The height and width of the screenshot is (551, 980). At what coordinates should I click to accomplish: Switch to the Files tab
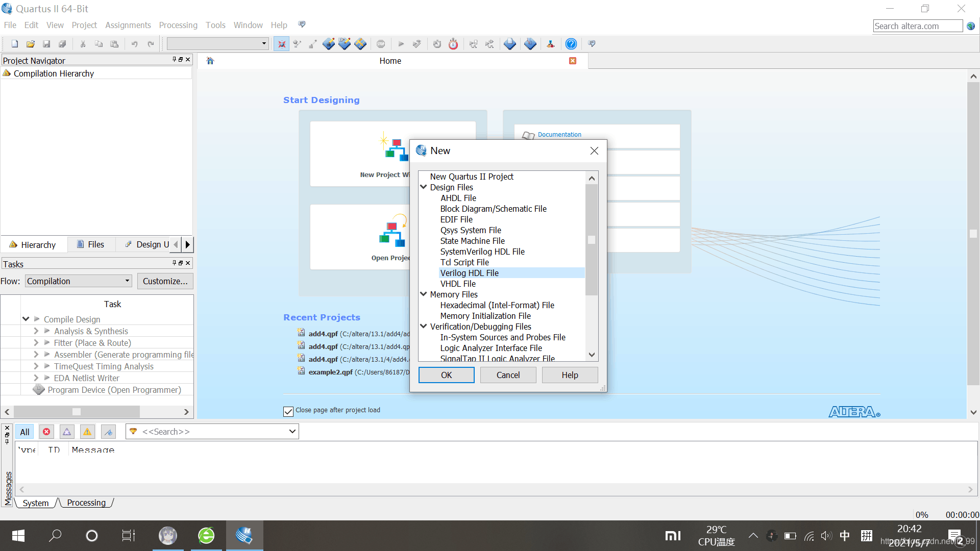point(90,244)
